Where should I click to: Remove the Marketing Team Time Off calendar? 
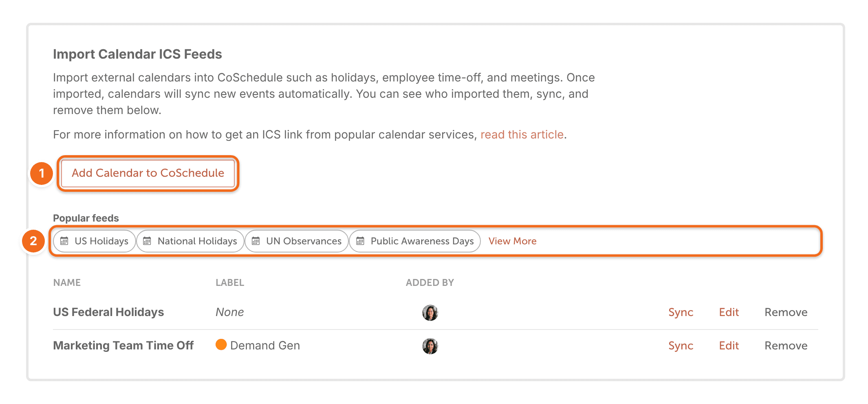click(x=786, y=346)
